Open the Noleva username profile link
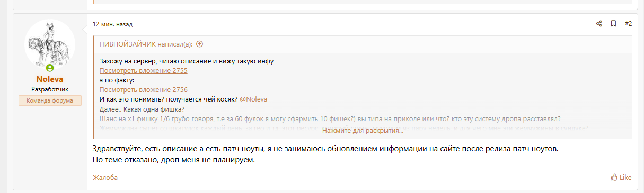This screenshot has height=193, width=644. point(50,79)
